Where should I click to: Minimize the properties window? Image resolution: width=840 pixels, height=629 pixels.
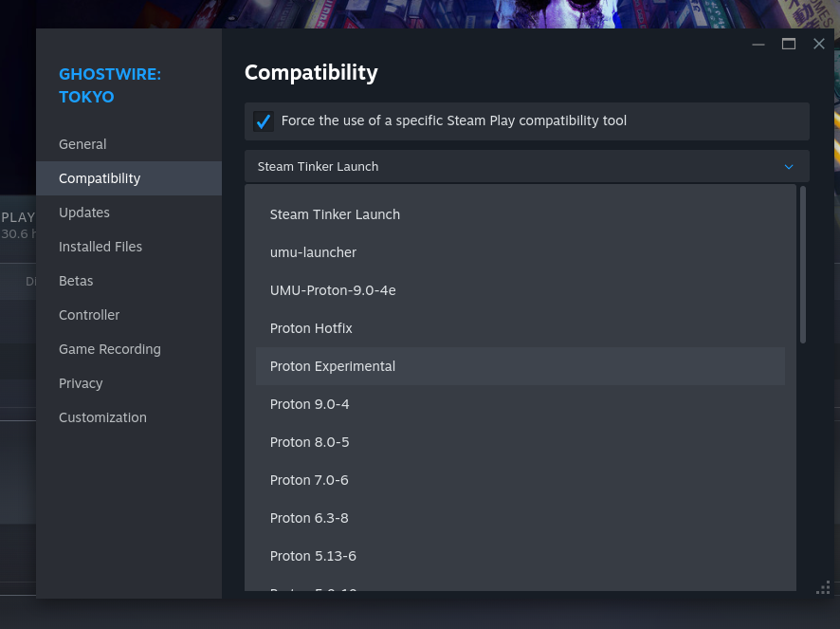point(758,44)
